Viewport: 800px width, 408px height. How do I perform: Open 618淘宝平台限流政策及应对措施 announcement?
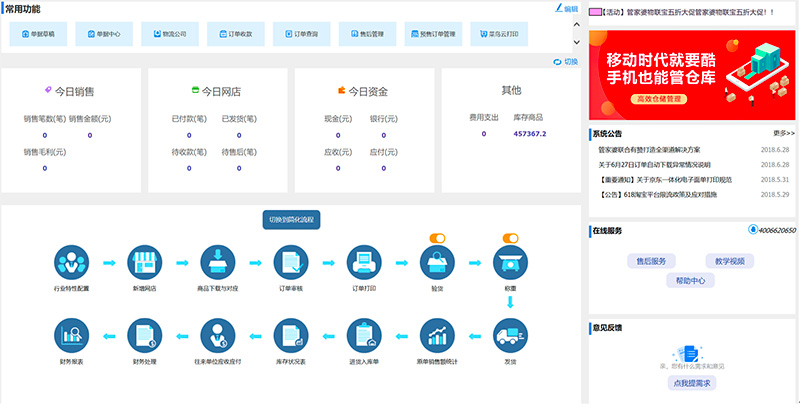pos(659,194)
